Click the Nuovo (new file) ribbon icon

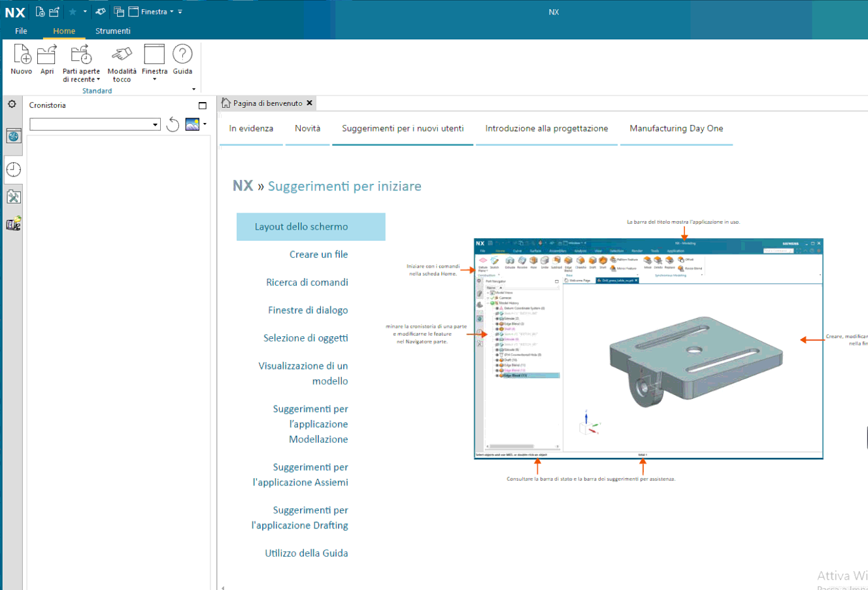point(22,60)
